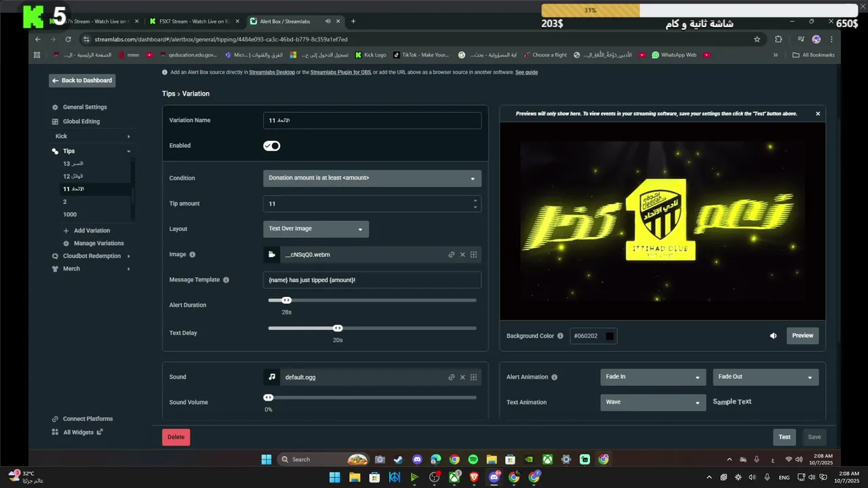Open the Layout dropdown showing Text Over Image
This screenshot has height=488, width=868.
tap(316, 229)
